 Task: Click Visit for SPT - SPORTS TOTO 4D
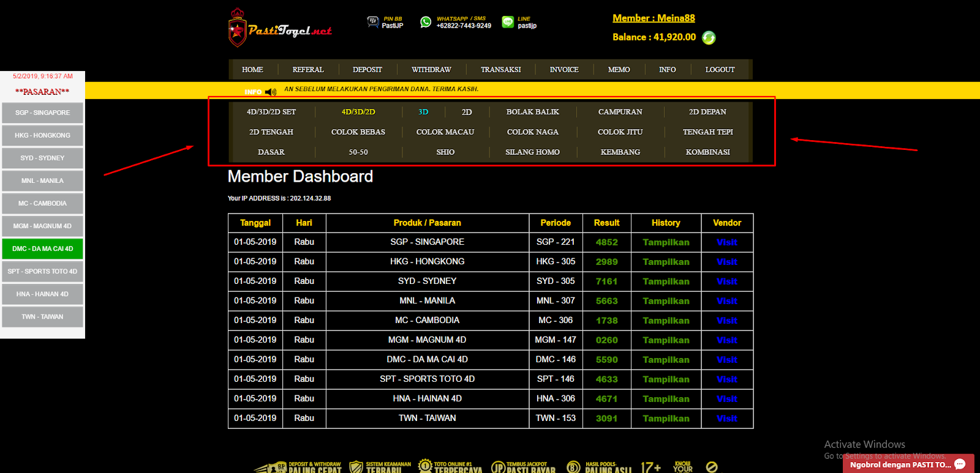pyautogui.click(x=726, y=379)
